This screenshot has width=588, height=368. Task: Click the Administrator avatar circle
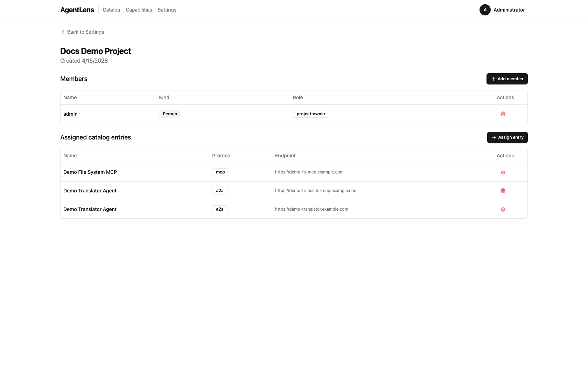coord(485,10)
